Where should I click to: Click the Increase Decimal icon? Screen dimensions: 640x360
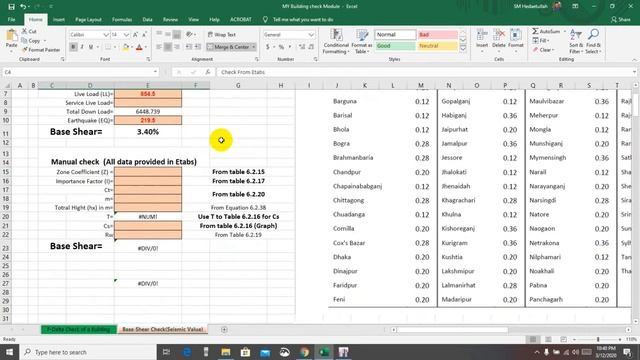point(302,47)
